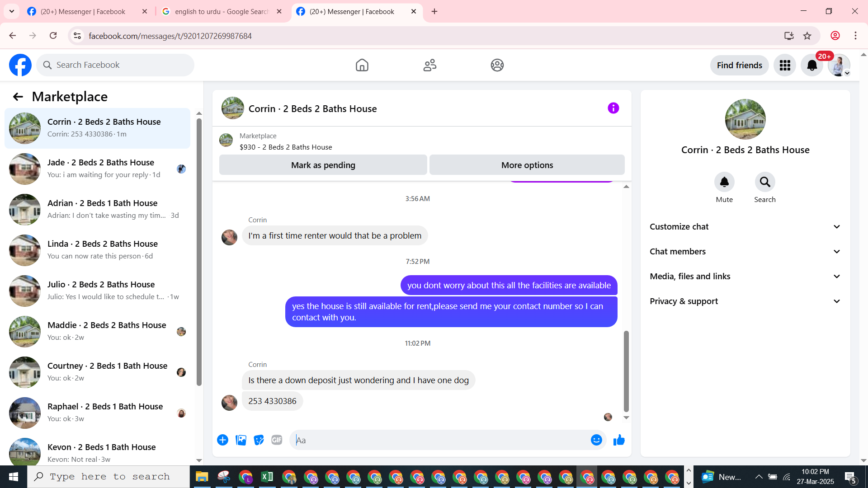This screenshot has height=488, width=868.
Task: Click Find friends button
Action: (x=739, y=66)
